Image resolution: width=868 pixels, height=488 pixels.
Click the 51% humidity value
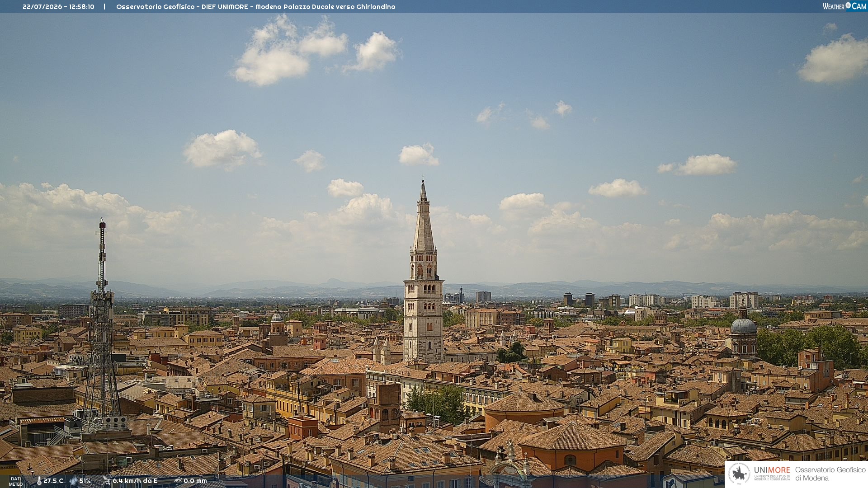pyautogui.click(x=85, y=481)
